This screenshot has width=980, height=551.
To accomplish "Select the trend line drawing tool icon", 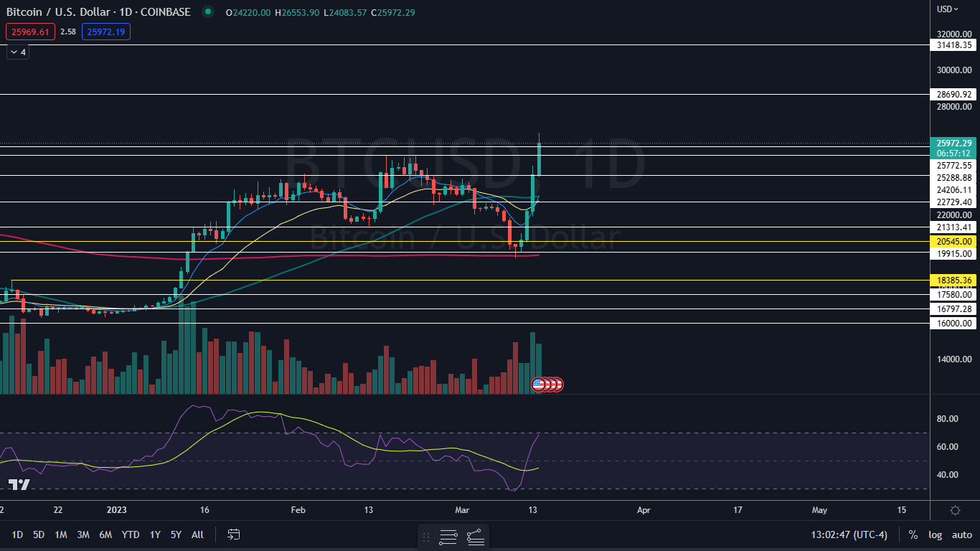I will tap(475, 537).
